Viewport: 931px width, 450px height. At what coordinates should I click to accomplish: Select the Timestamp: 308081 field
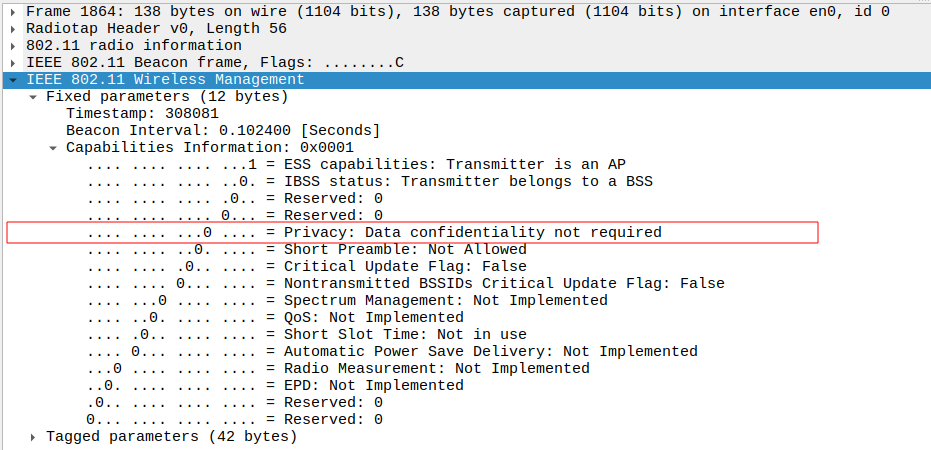[142, 113]
